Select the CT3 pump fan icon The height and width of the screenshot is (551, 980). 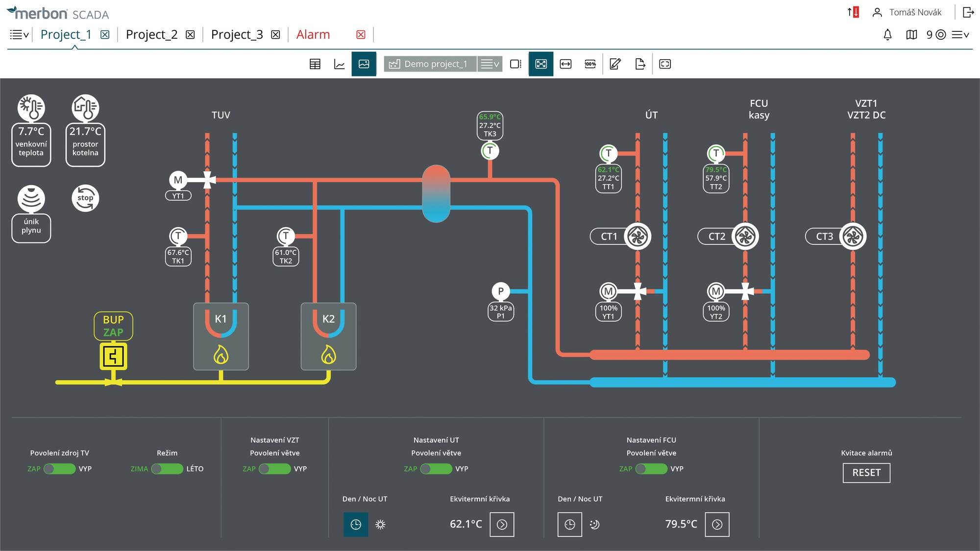coord(853,237)
